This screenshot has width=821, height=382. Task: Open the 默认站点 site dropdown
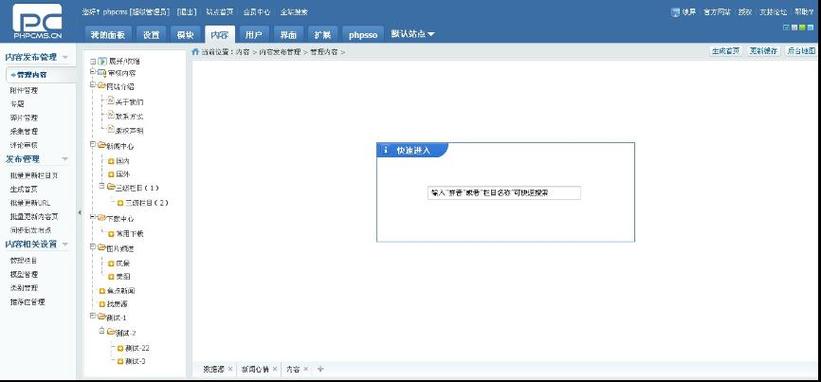[x=413, y=34]
